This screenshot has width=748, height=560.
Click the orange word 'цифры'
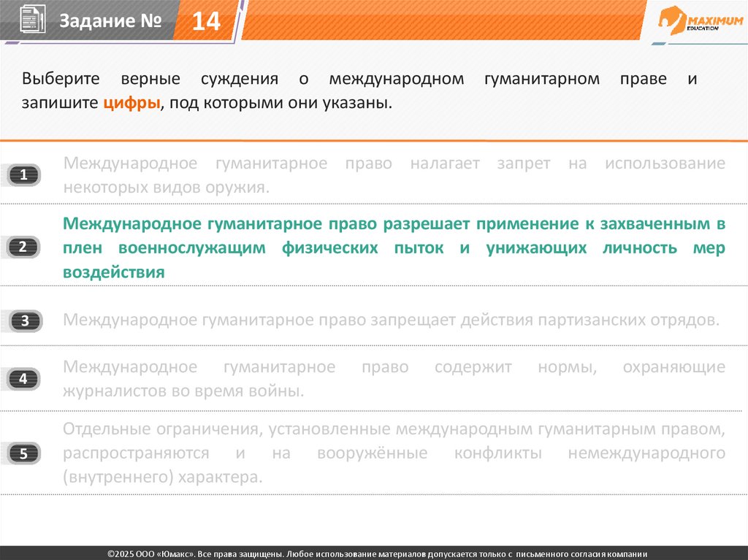(131, 102)
